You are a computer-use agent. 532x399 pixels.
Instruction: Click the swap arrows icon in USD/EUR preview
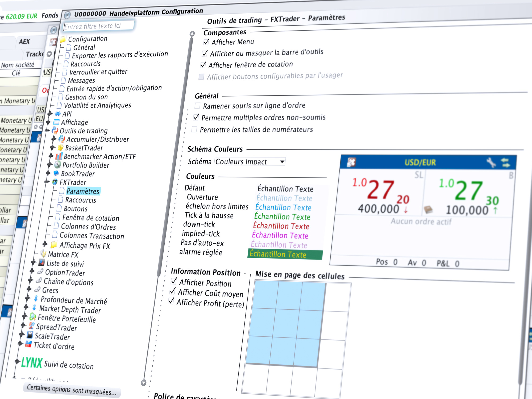click(x=505, y=163)
